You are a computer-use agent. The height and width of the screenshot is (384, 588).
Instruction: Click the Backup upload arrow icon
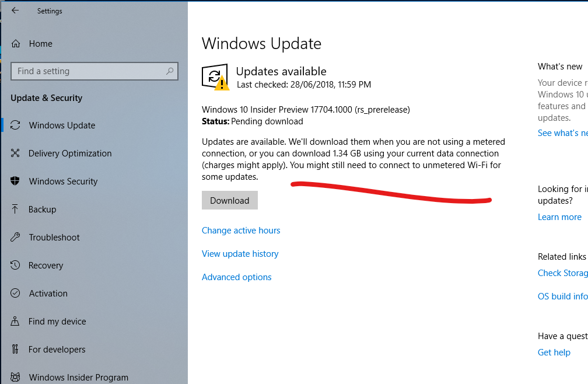coord(15,209)
